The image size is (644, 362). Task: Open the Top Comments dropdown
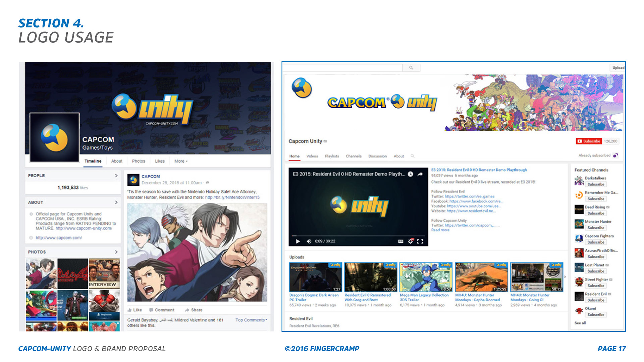click(x=251, y=320)
